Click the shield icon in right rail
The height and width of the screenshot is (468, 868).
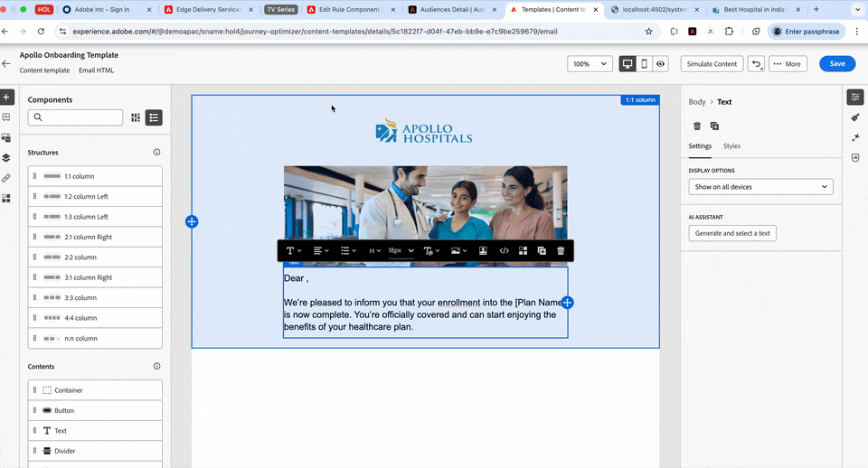[x=855, y=158]
